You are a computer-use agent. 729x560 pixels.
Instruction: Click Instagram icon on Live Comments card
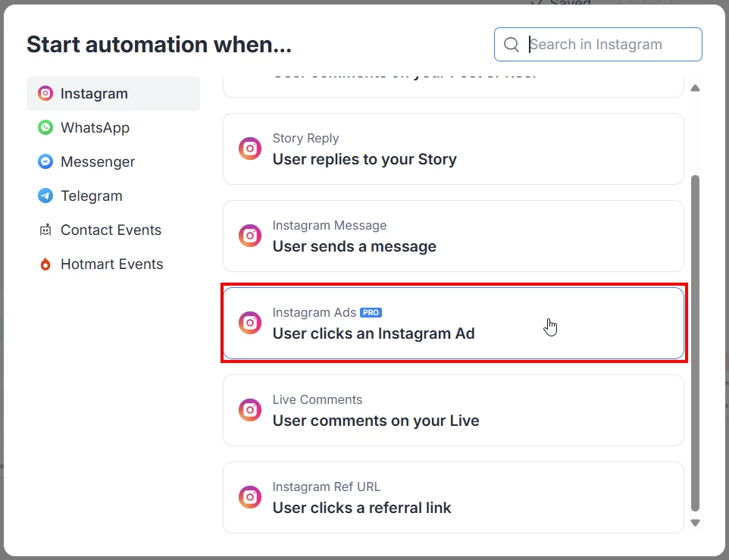point(250,410)
